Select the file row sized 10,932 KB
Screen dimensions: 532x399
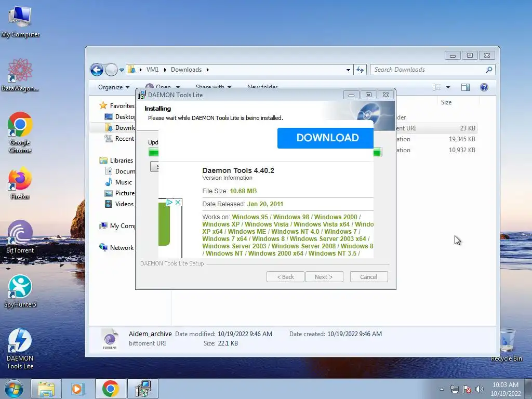click(x=436, y=150)
